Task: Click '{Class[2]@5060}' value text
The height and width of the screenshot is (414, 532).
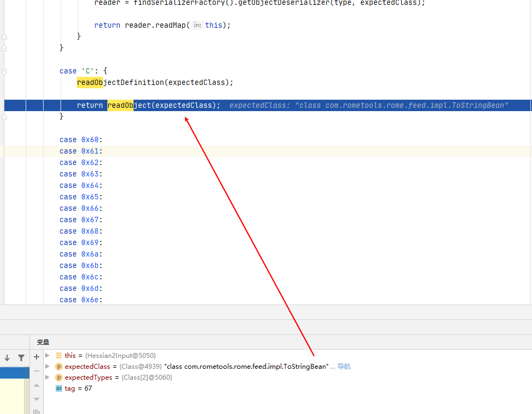Action: (x=147, y=378)
